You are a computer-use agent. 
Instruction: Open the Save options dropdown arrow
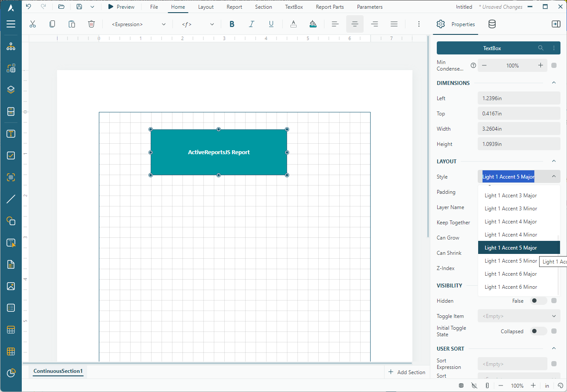coord(92,7)
